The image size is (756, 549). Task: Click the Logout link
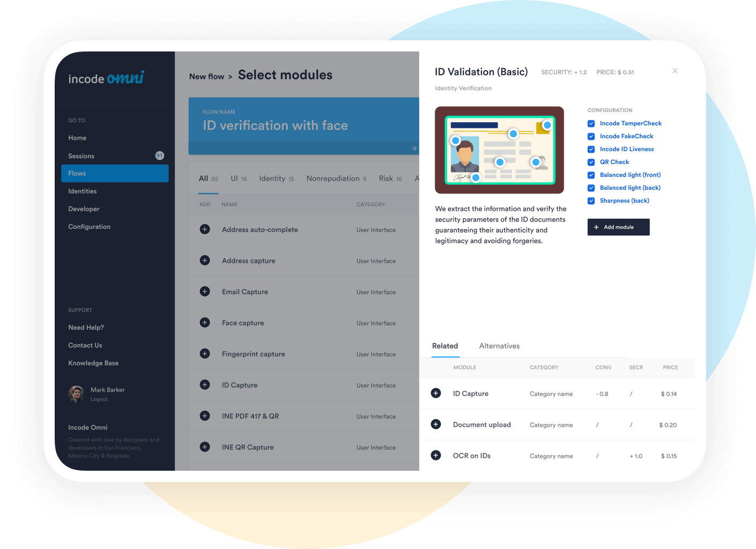coord(99,399)
